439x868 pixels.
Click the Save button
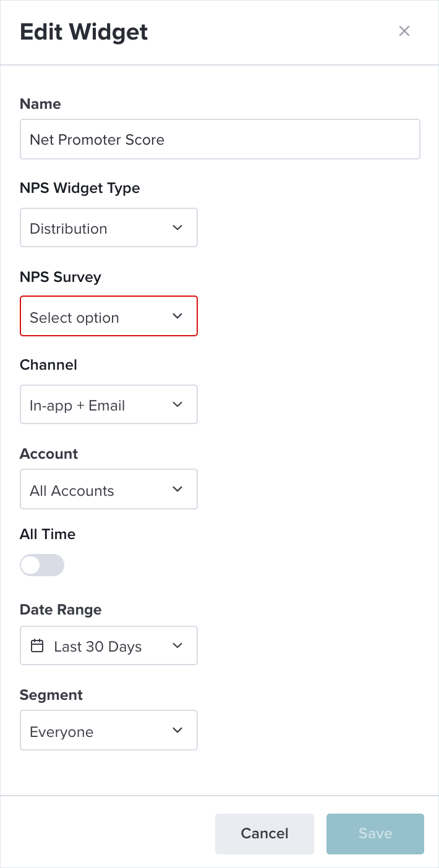click(375, 833)
